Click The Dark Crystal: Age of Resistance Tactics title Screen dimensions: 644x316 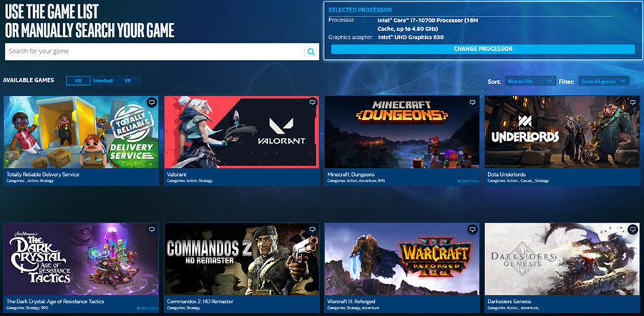tap(55, 301)
